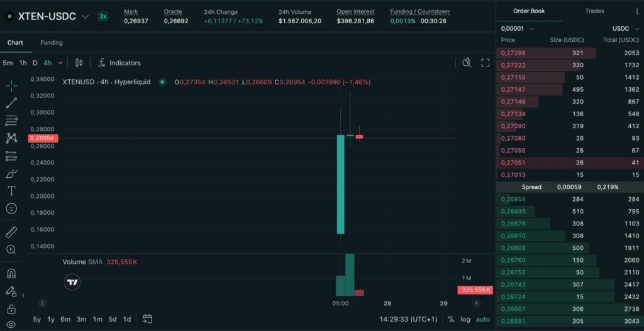
Task: Select the crosshair cursor tool
Action: coord(11,85)
